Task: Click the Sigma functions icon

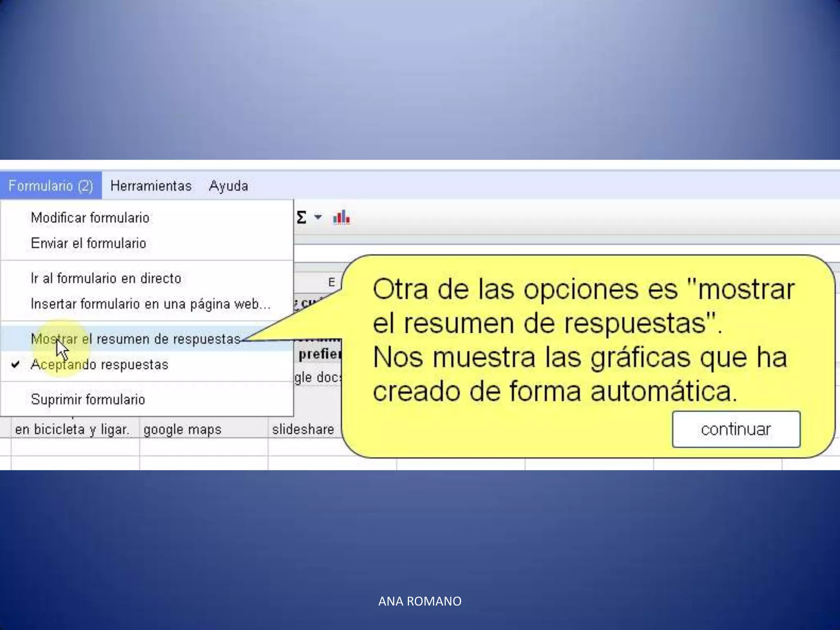Action: tap(301, 217)
